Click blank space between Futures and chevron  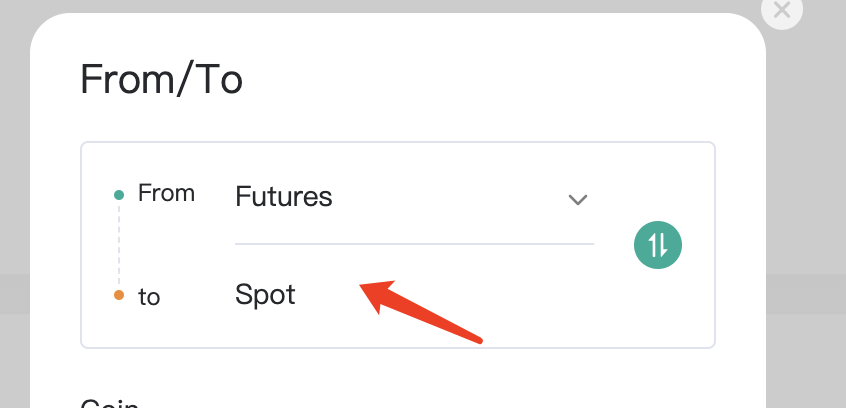448,196
